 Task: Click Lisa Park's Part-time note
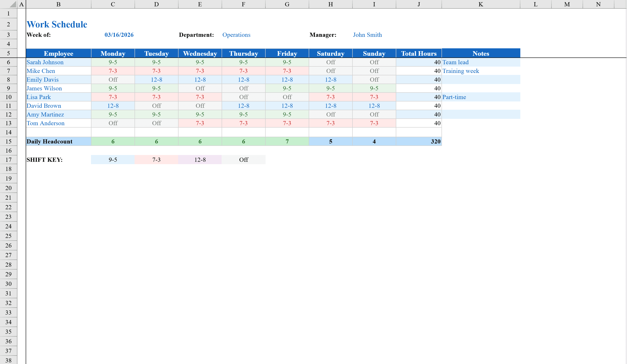(x=454, y=97)
